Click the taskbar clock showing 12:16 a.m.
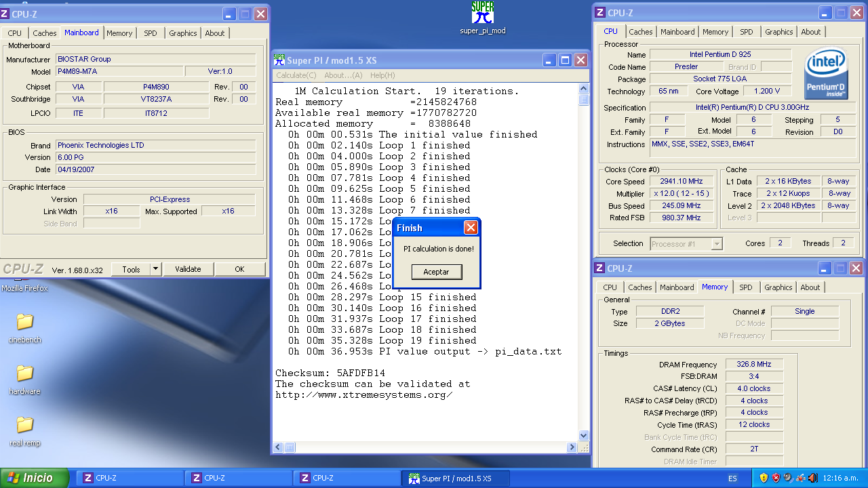Viewport: 868px width, 488px height. [841, 479]
